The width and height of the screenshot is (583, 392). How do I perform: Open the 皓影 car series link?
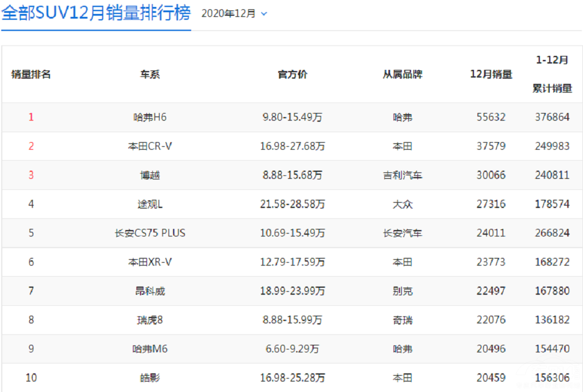tap(150, 378)
